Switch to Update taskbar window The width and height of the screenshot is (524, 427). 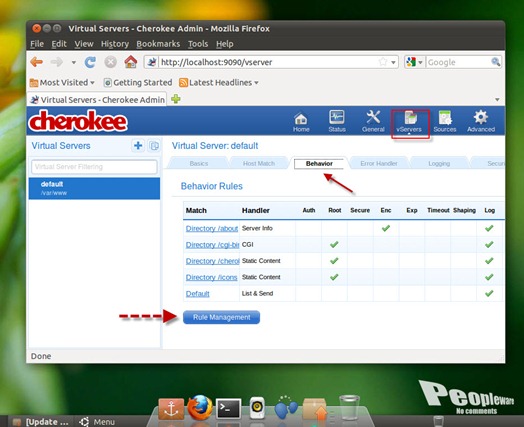pos(40,422)
